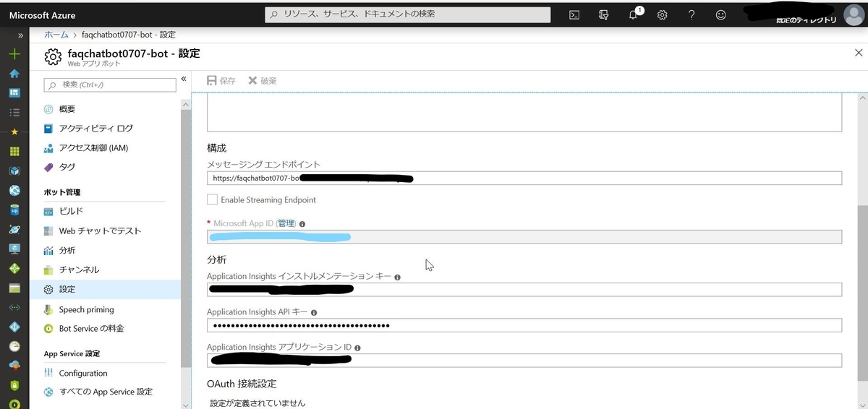868x409 pixels.
Task: Open タグ menu item
Action: coord(105,167)
